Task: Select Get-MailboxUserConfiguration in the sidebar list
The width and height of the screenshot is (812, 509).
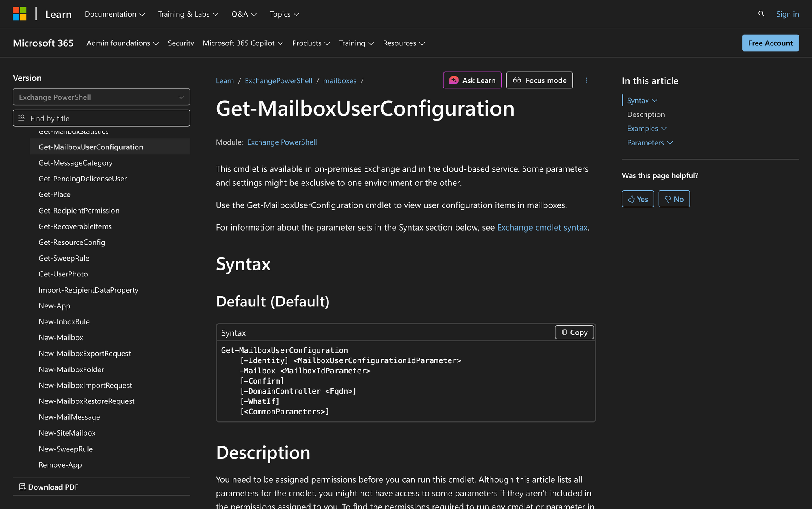Action: pos(91,147)
